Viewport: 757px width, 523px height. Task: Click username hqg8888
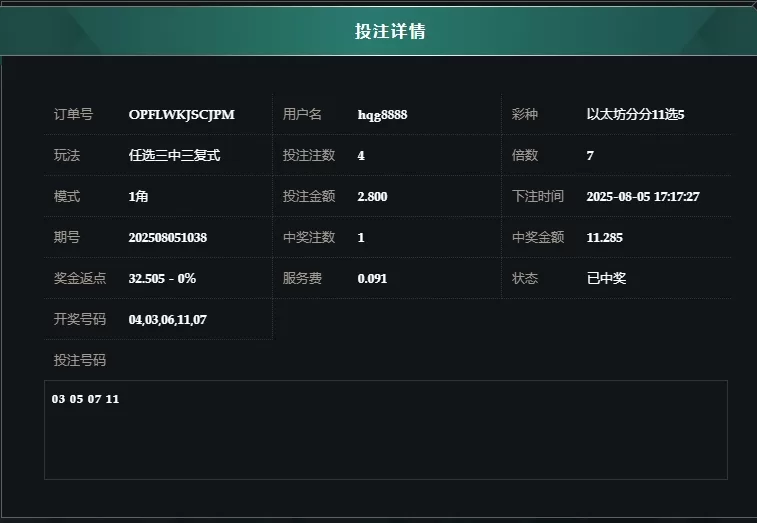(x=382, y=115)
